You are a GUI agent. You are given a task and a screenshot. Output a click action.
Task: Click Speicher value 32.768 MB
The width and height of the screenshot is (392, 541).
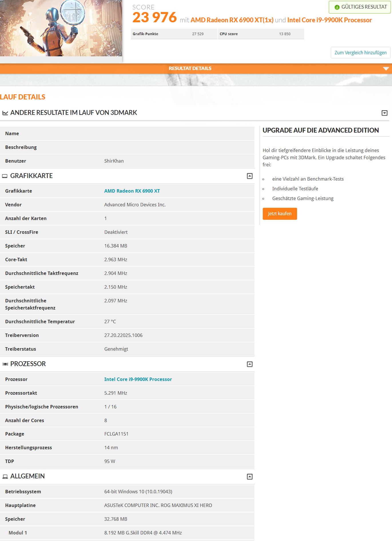[116, 519]
